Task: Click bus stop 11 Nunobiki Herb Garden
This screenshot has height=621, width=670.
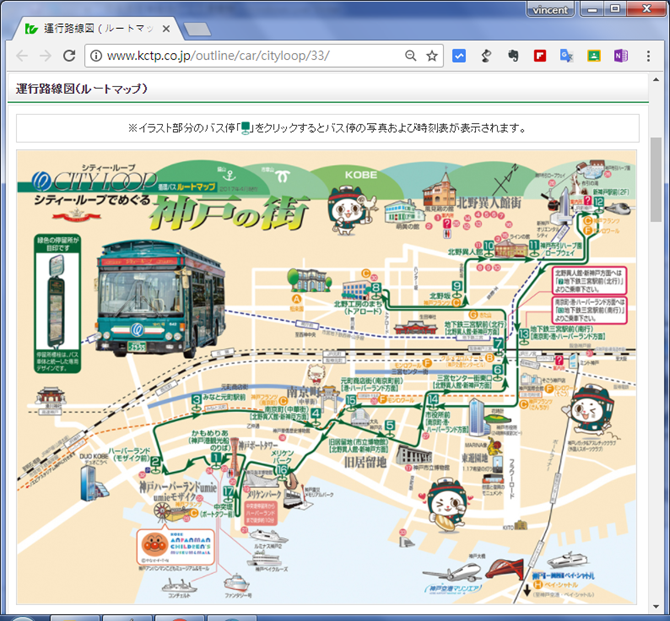Action: pyautogui.click(x=534, y=247)
